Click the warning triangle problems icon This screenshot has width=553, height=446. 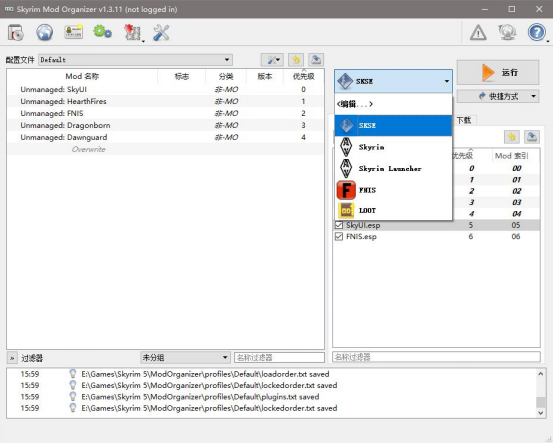point(478,32)
